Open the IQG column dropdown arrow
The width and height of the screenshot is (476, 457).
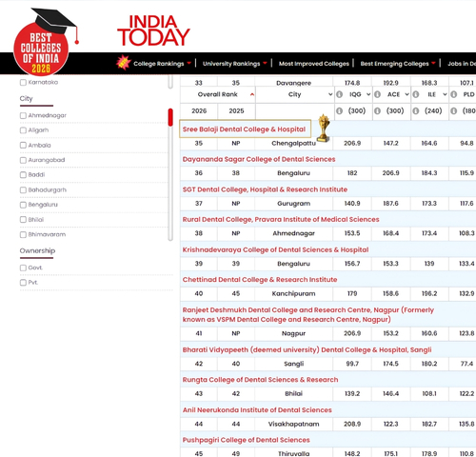click(368, 94)
